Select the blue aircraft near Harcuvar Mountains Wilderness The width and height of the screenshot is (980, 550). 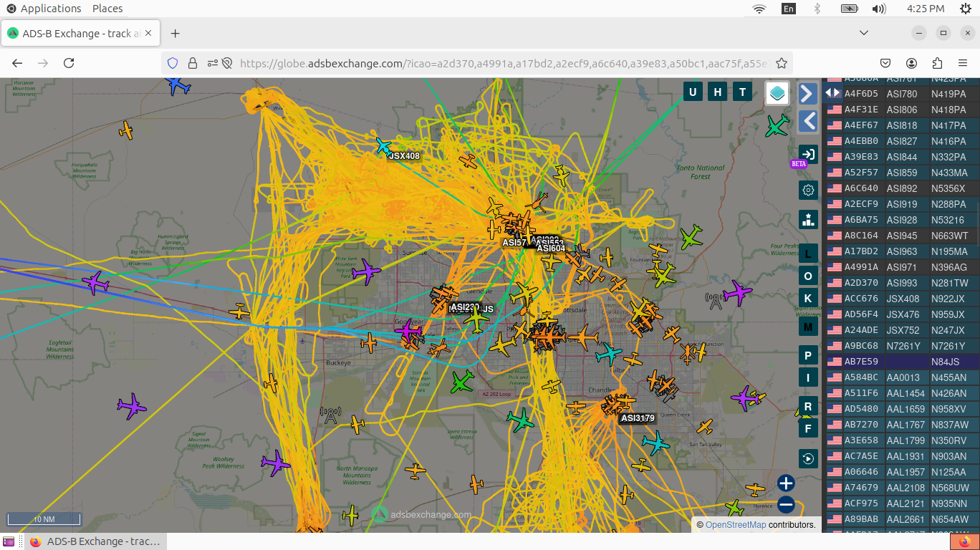(x=178, y=85)
